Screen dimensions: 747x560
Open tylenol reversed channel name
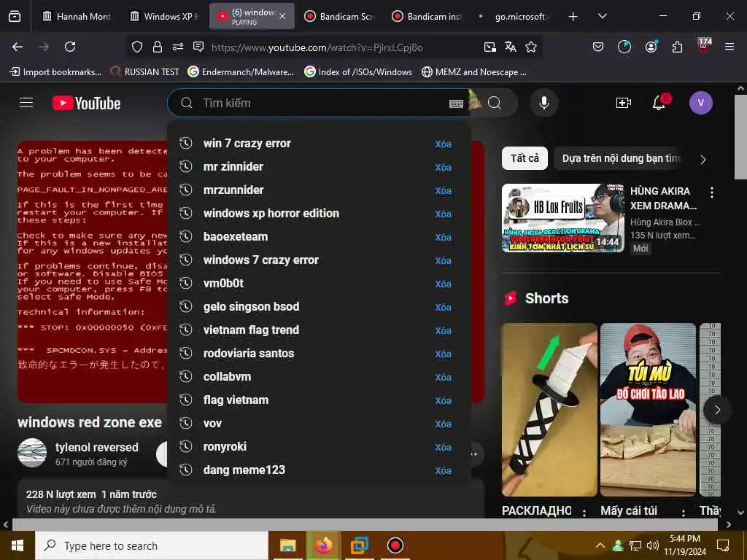coord(97,447)
